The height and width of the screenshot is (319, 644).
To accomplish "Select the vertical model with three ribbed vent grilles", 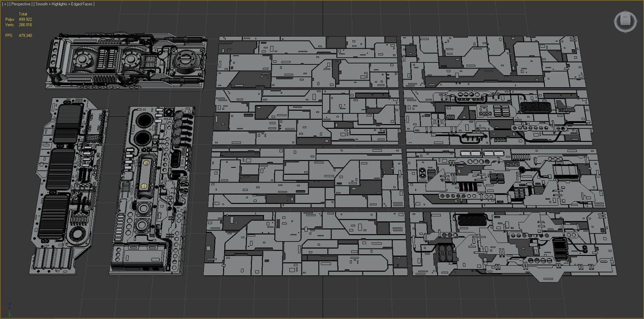I will (x=69, y=186).
